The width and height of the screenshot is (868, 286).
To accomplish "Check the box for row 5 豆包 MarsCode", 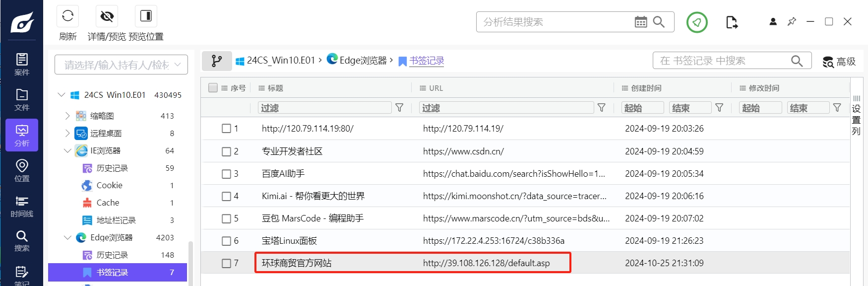I will tap(226, 218).
